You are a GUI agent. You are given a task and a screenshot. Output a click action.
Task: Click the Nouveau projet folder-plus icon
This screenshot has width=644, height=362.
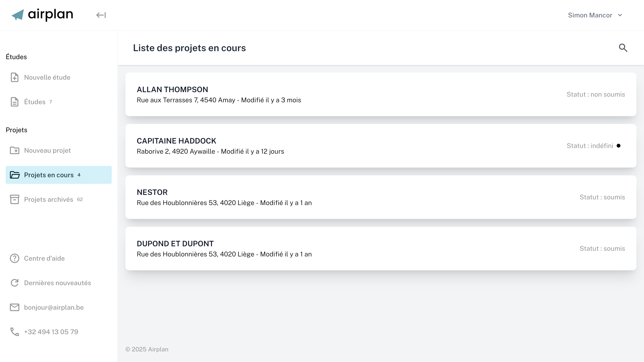tap(15, 150)
